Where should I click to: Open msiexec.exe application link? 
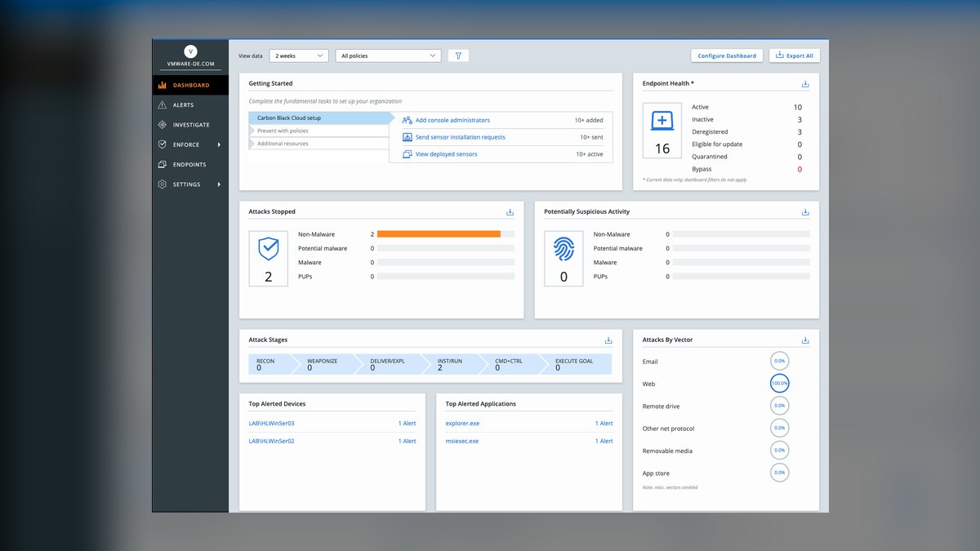[x=462, y=441]
